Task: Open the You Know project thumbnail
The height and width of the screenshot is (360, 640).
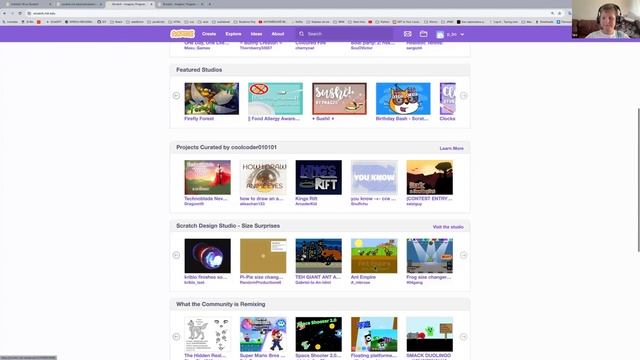Action: click(374, 177)
